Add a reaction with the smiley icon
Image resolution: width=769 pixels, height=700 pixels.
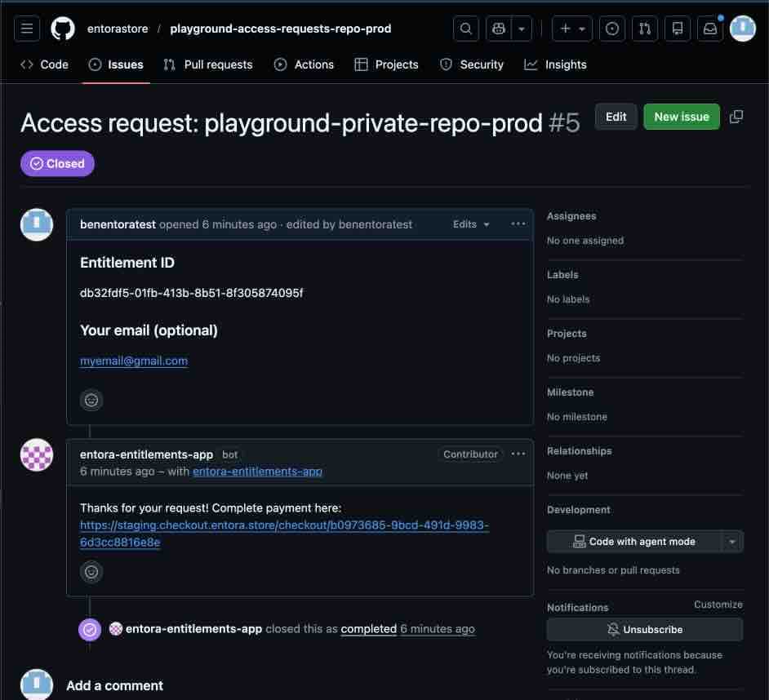(91, 400)
